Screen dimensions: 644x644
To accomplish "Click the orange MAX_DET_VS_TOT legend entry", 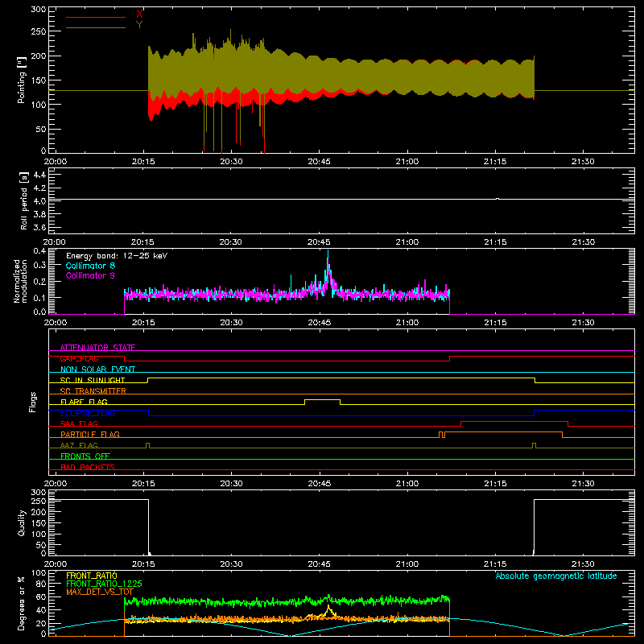I will (x=99, y=592).
